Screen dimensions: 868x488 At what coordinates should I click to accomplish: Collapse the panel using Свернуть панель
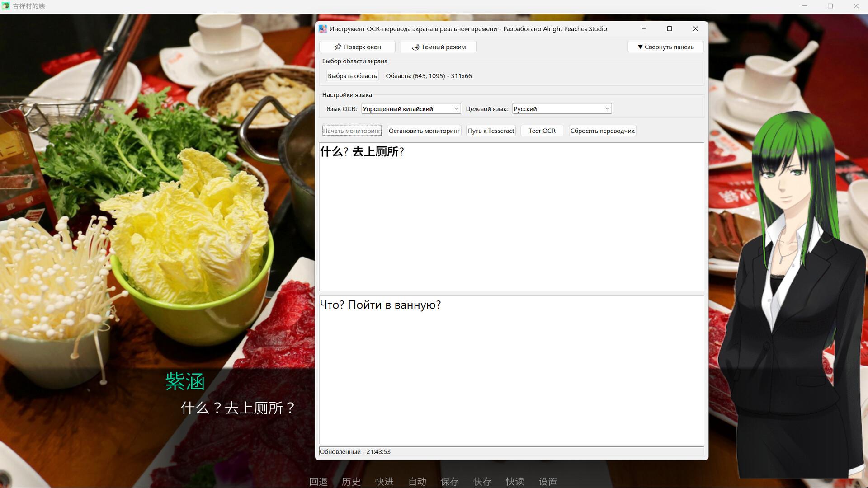(x=665, y=47)
